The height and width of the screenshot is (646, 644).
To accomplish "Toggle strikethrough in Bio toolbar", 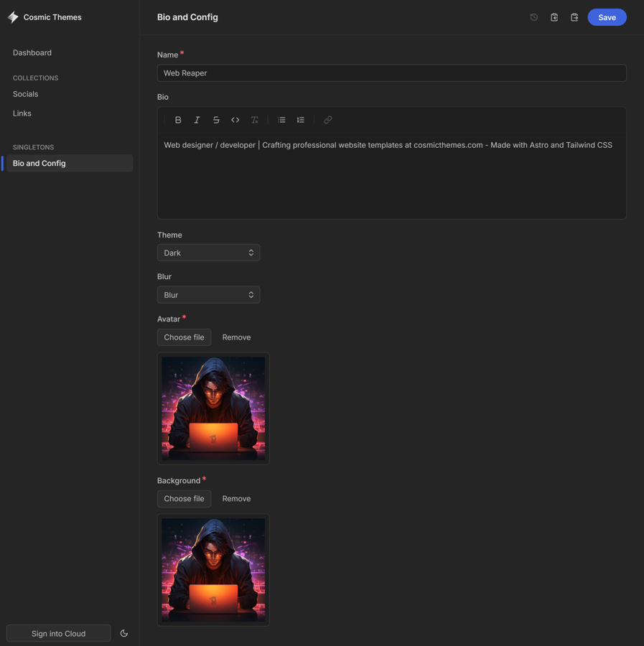I will click(x=216, y=120).
